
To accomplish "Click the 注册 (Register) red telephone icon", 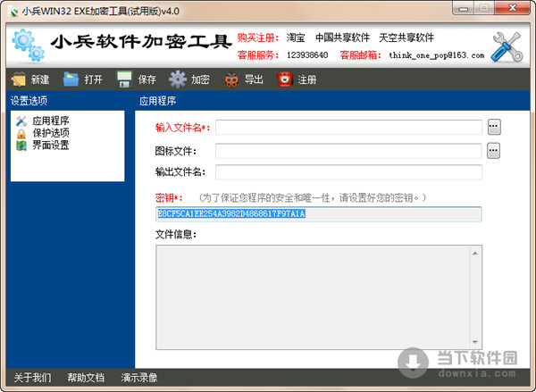I will point(284,79).
